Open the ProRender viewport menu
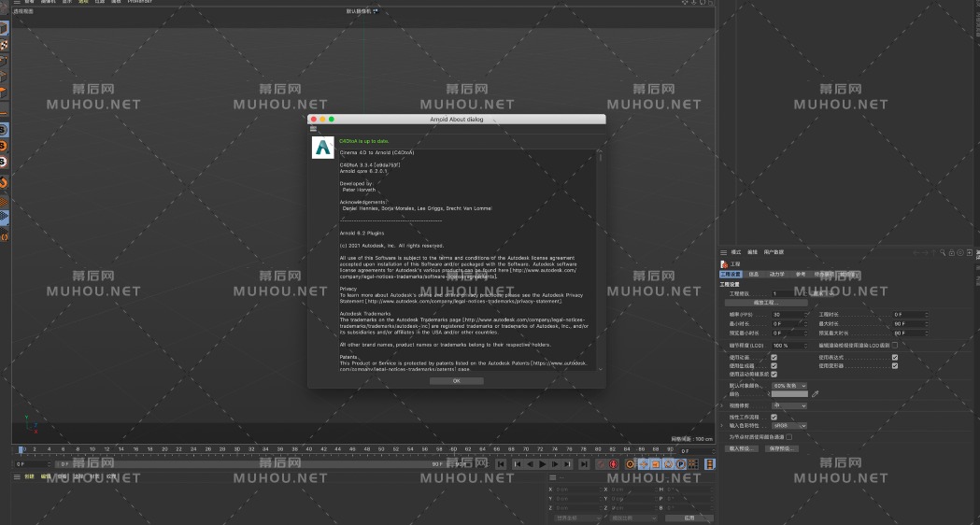This screenshot has width=980, height=525. [140, 2]
